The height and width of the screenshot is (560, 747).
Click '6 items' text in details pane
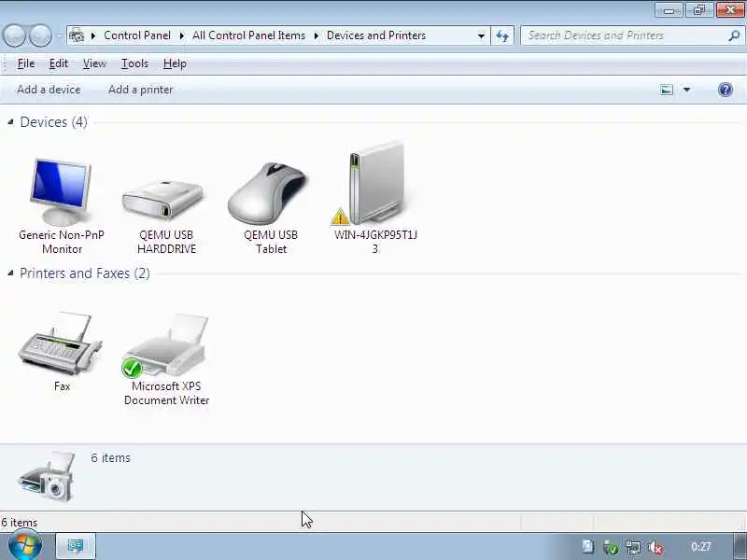(x=110, y=458)
